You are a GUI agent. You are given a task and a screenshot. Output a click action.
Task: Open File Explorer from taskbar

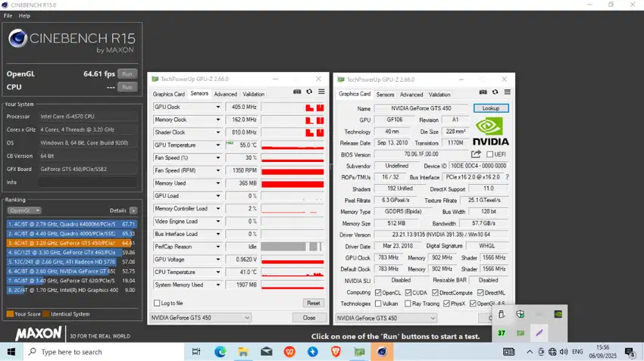(243, 352)
